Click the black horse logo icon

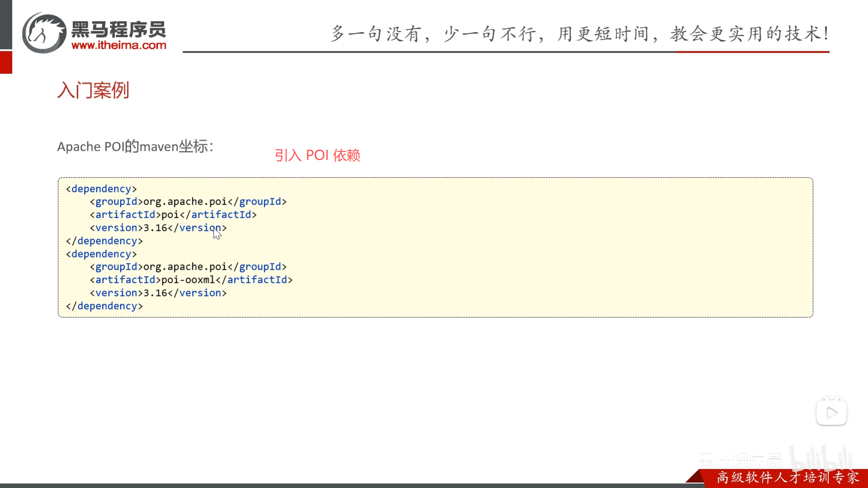pos(44,33)
